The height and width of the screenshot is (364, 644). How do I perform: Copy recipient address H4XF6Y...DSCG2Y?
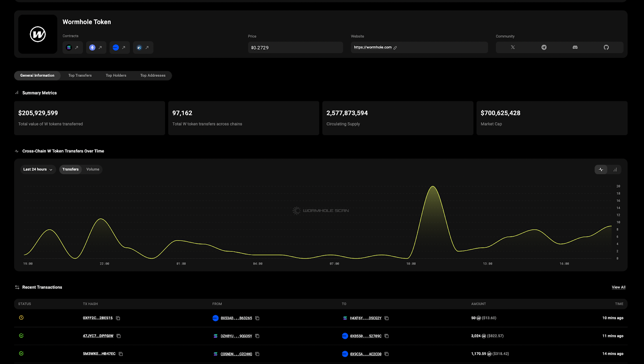(386, 318)
